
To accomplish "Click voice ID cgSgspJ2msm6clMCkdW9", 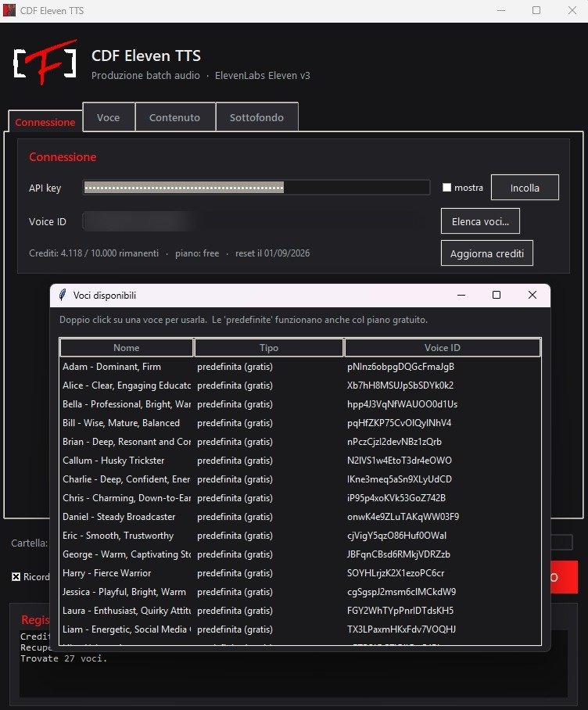I will (x=401, y=592).
